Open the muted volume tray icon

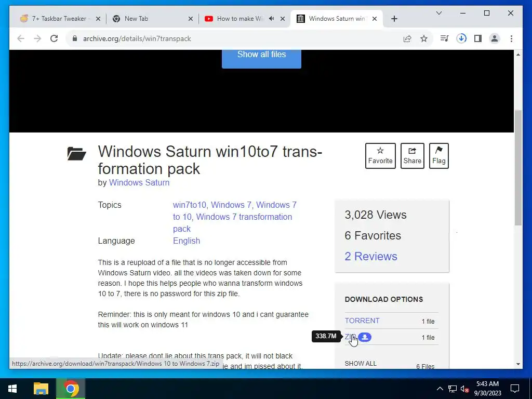point(465,389)
